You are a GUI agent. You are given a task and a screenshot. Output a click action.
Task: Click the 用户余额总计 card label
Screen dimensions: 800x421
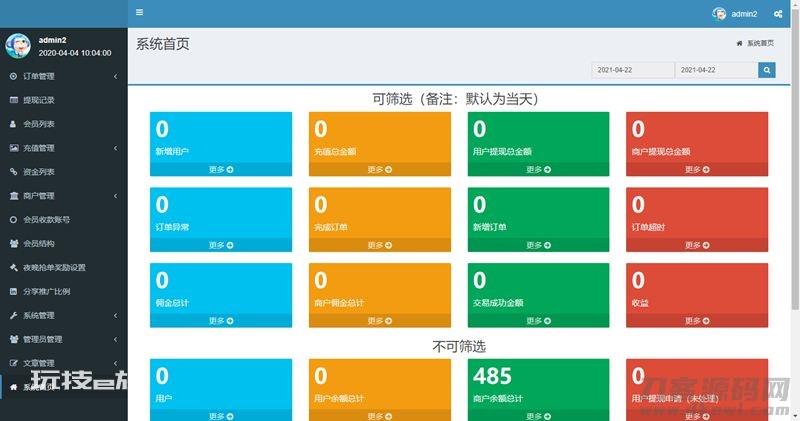(339, 399)
